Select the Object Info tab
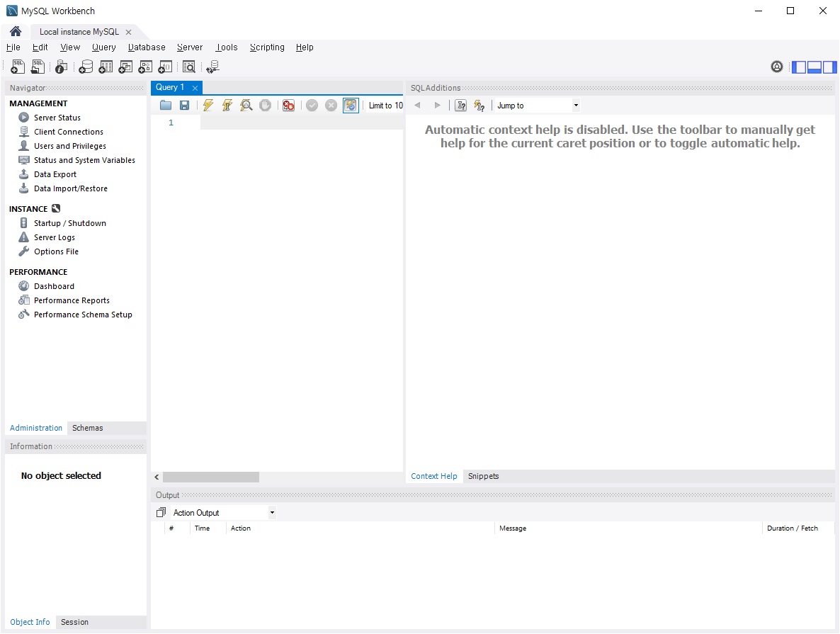The width and height of the screenshot is (840, 634). coord(30,622)
